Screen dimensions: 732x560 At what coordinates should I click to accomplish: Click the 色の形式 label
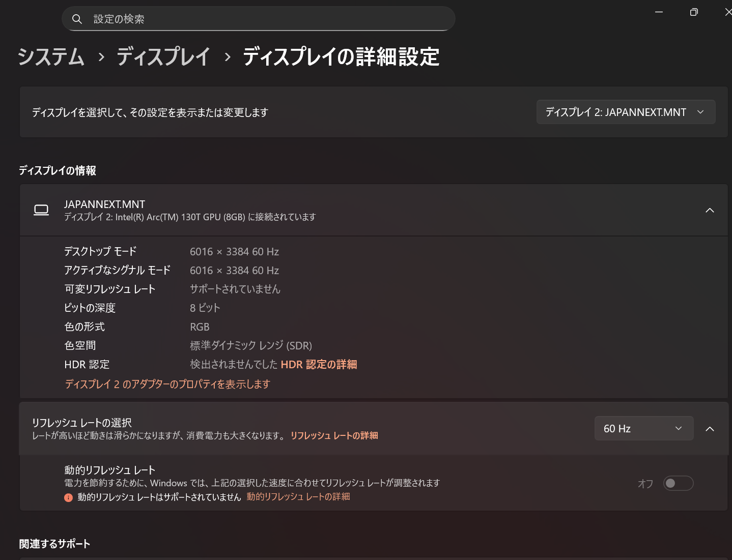[85, 327]
